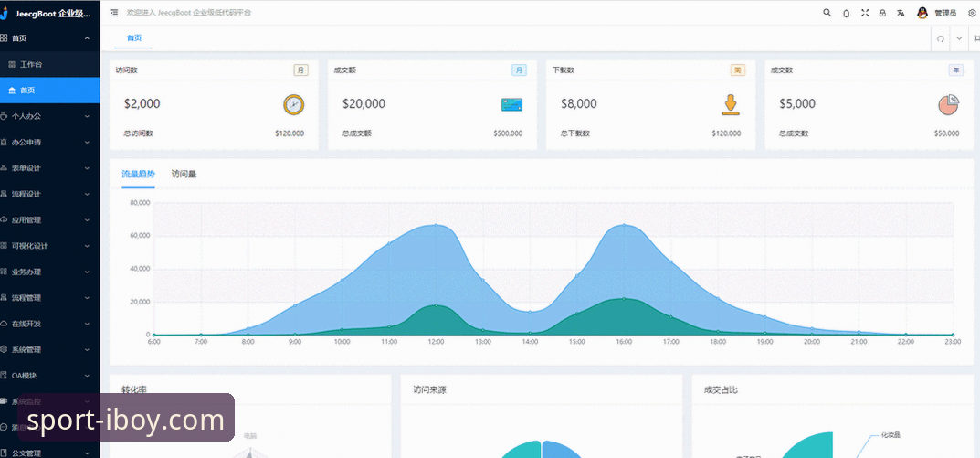Click the 年 tag on 成交数 card
Viewport: 980px width, 458px height.
(956, 70)
